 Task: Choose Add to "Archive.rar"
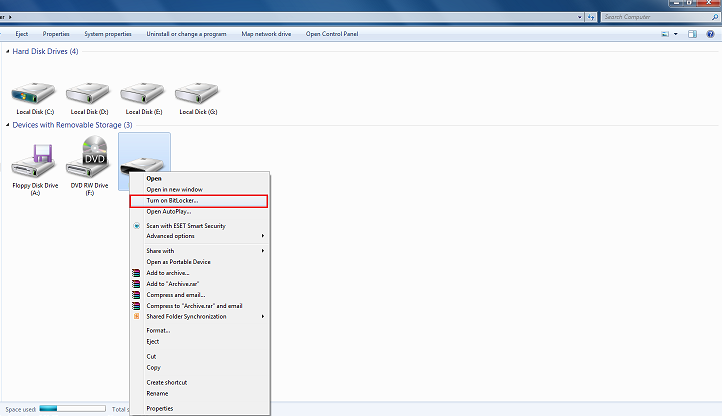(x=199, y=284)
